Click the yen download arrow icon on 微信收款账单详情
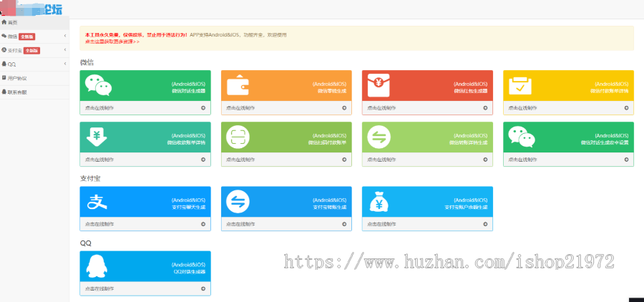The width and height of the screenshot is (644, 302). coord(97,137)
